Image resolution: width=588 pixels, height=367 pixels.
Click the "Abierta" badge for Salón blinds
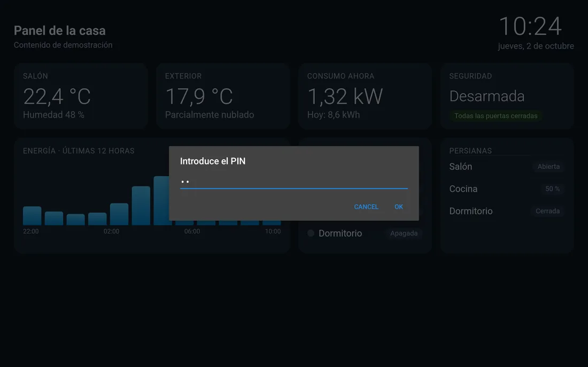click(x=548, y=167)
